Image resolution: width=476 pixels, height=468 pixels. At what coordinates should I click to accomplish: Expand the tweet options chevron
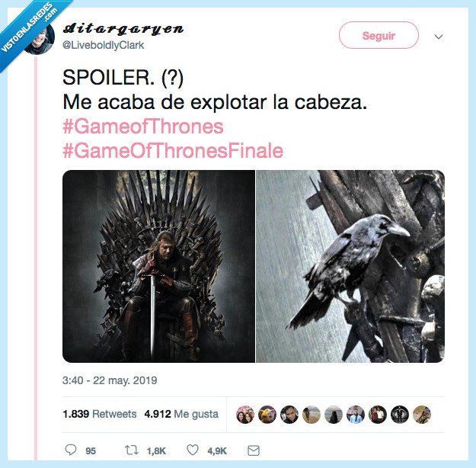pyautogui.click(x=439, y=37)
